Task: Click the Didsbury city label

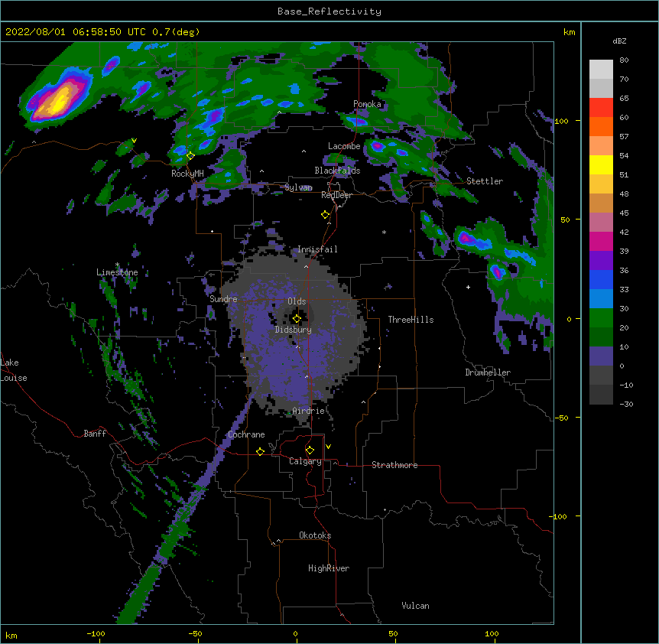Action: pos(294,330)
